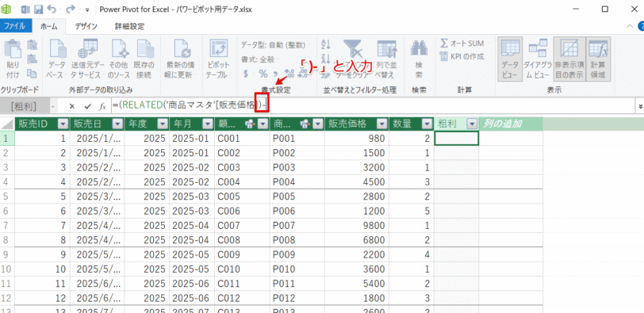644x313 pixels.
Task: Open 販売ID column filter dropdown
Action: click(x=63, y=124)
